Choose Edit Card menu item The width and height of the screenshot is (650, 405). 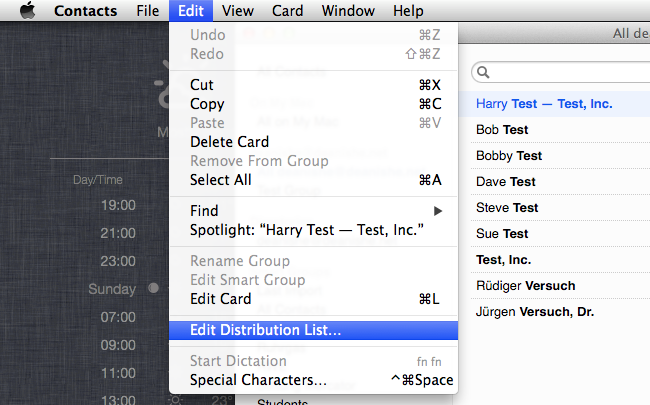tap(313, 299)
